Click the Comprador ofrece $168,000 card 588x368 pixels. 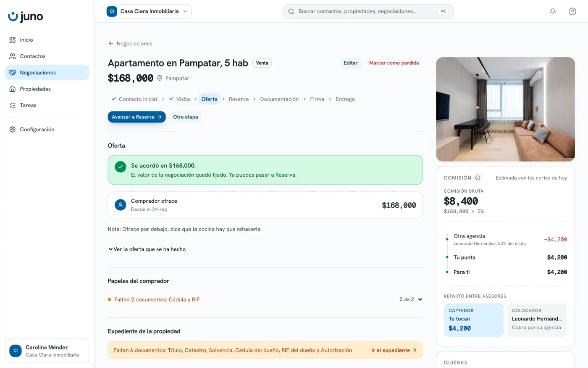pos(265,205)
